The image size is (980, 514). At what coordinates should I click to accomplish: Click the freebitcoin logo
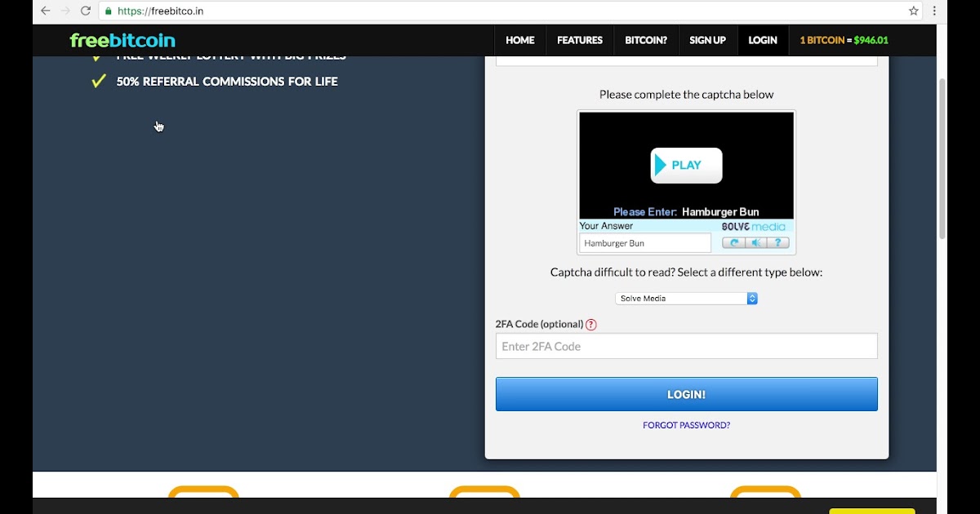[122, 40]
